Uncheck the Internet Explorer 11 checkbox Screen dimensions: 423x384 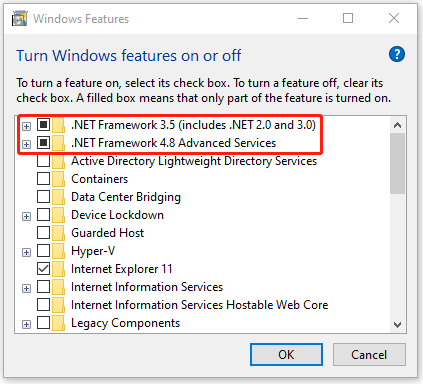[43, 269]
